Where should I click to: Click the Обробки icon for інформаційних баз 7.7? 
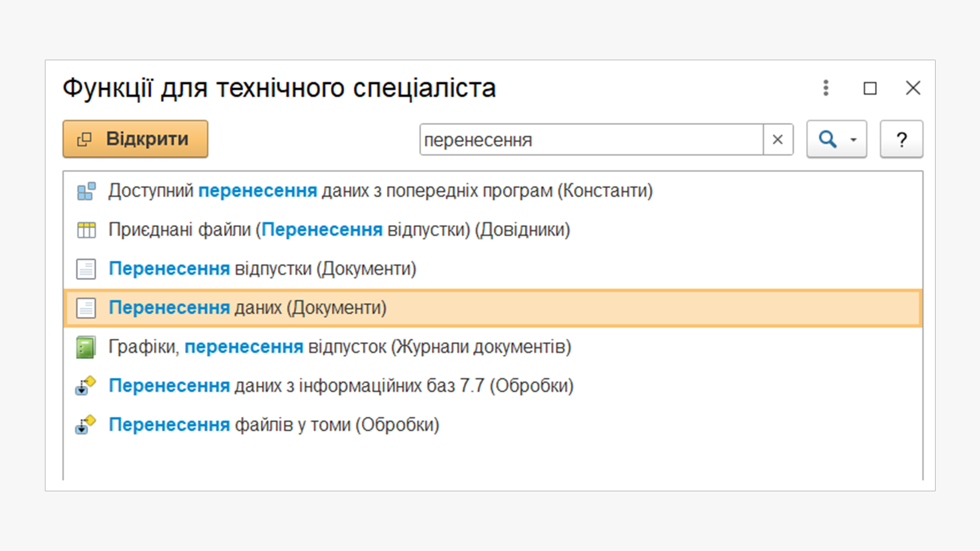(x=86, y=386)
